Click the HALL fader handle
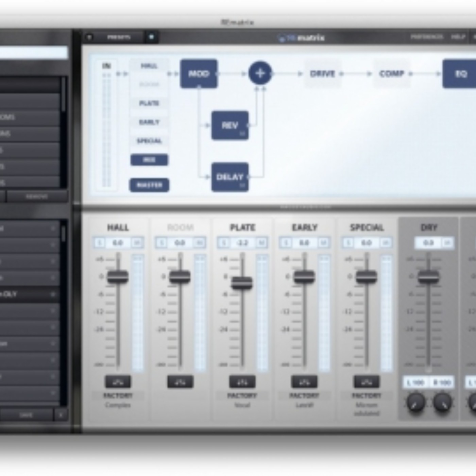This screenshot has height=476, width=476. pos(118,277)
